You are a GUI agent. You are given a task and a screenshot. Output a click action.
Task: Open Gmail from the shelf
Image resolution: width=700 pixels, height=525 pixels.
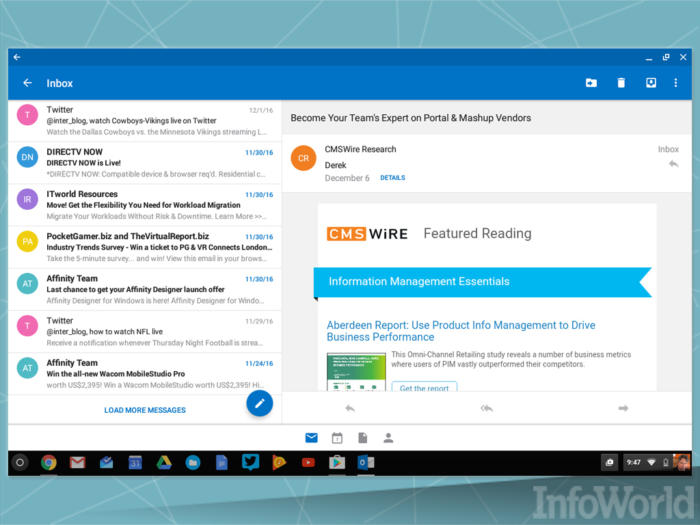click(x=77, y=462)
